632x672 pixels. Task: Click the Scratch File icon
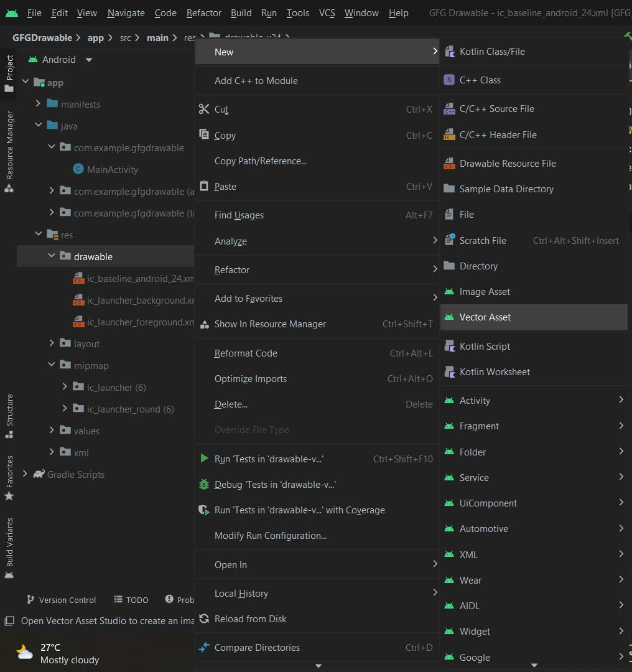tap(449, 240)
